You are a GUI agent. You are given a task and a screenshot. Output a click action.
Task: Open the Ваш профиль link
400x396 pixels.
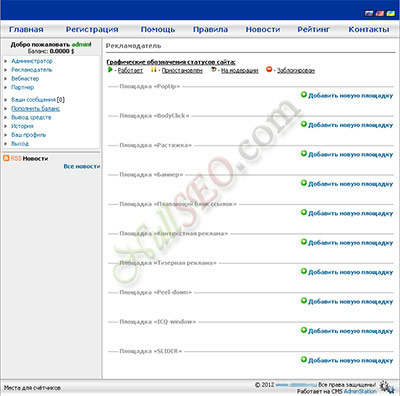click(x=29, y=135)
